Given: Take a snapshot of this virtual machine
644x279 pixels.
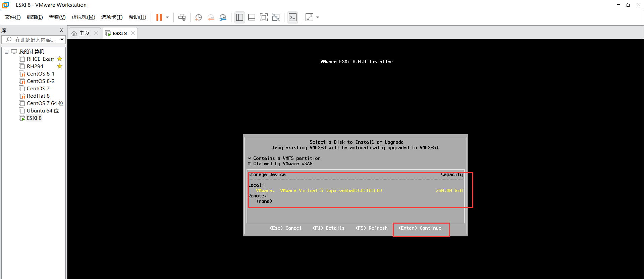Looking at the screenshot, I should (x=199, y=17).
